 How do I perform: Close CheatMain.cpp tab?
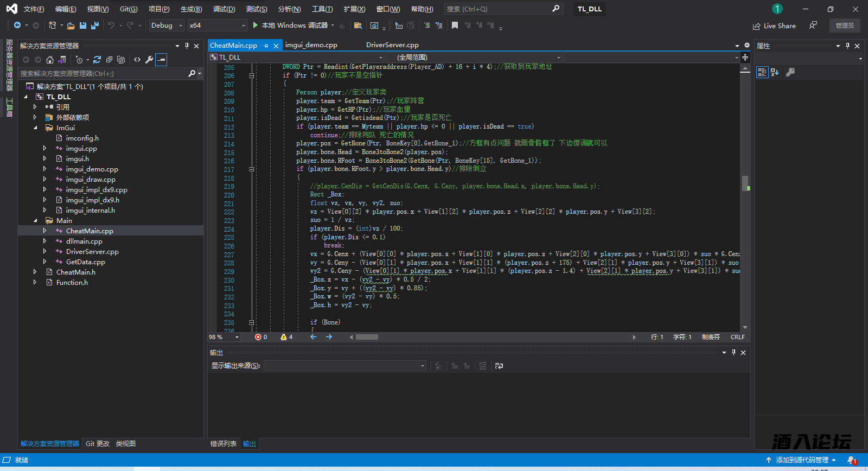(276, 46)
